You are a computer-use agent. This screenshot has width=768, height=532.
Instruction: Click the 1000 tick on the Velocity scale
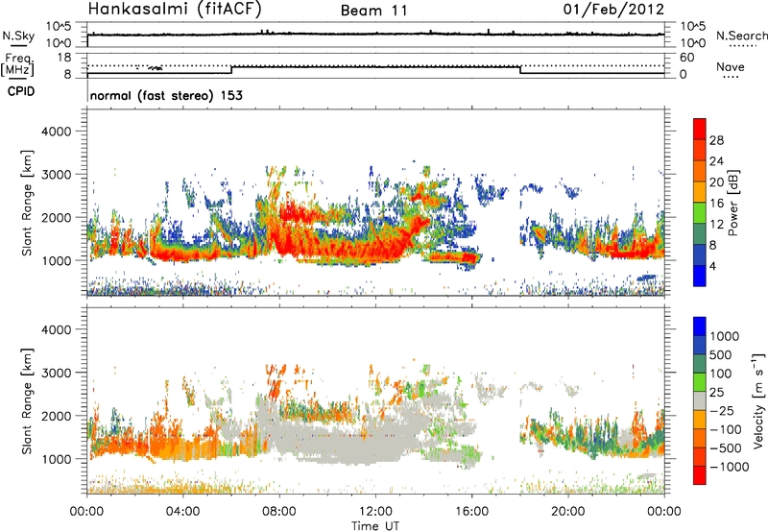[x=725, y=336]
